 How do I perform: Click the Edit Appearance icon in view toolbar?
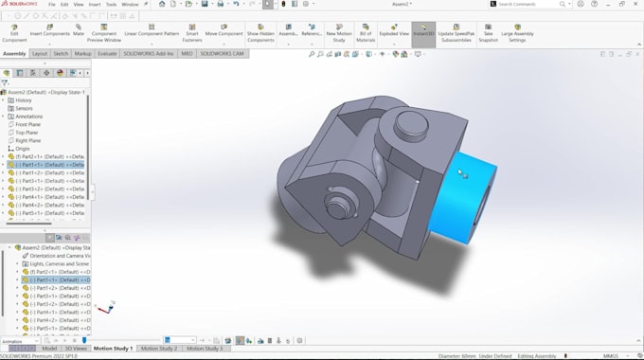(396, 54)
